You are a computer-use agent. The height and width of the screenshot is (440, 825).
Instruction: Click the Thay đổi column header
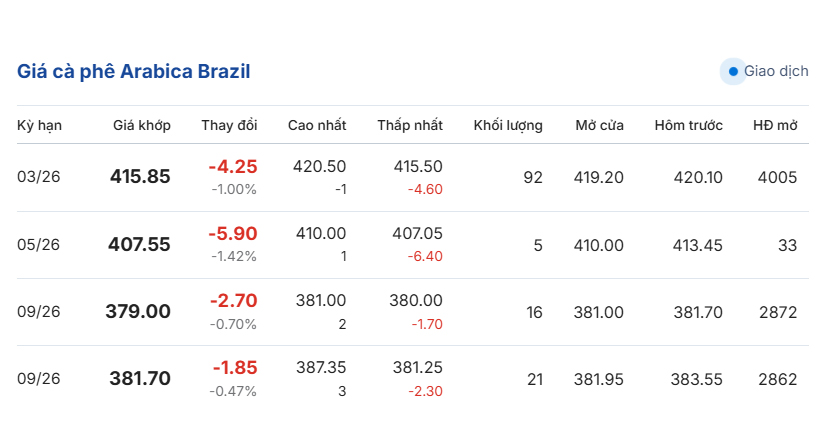point(229,125)
